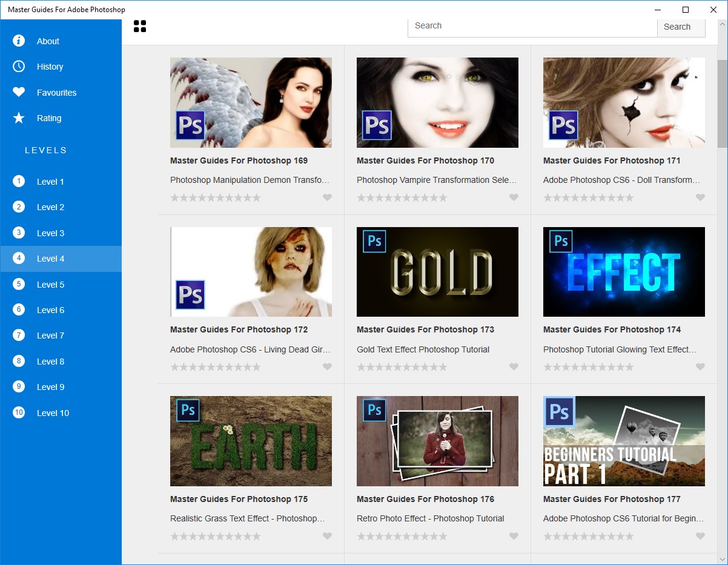Favourite Master Guides For Photoshop 173
This screenshot has width=728, height=565.
pyautogui.click(x=514, y=367)
